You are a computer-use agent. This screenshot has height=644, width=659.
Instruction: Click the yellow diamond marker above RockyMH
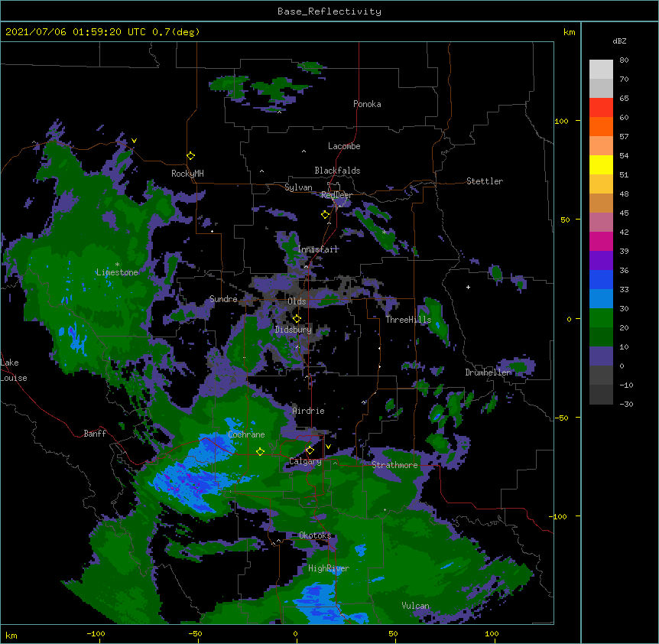(191, 156)
